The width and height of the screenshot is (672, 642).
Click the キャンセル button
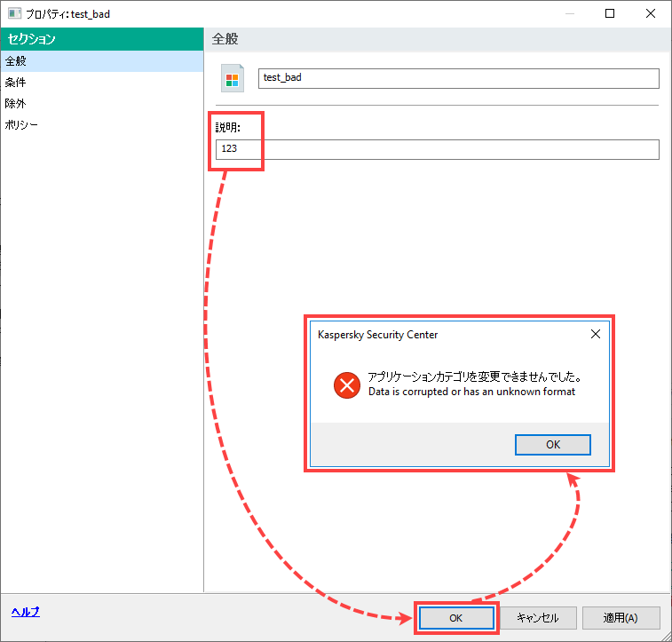click(x=537, y=618)
